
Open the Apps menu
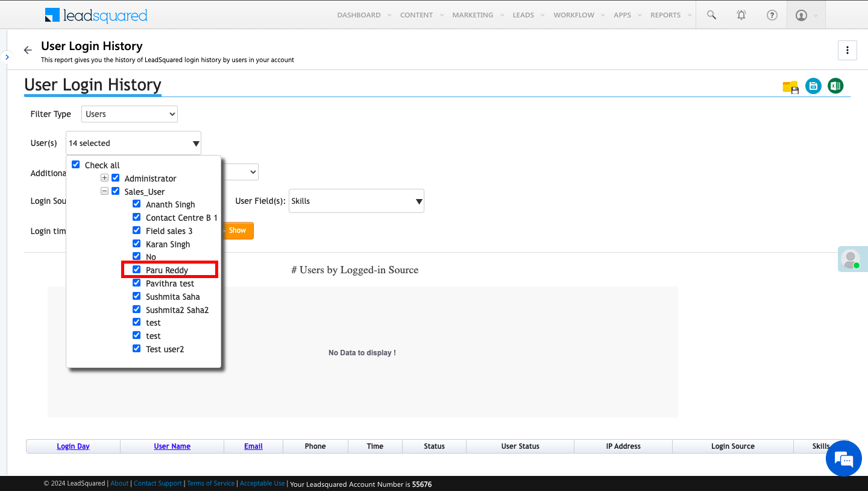coord(622,15)
